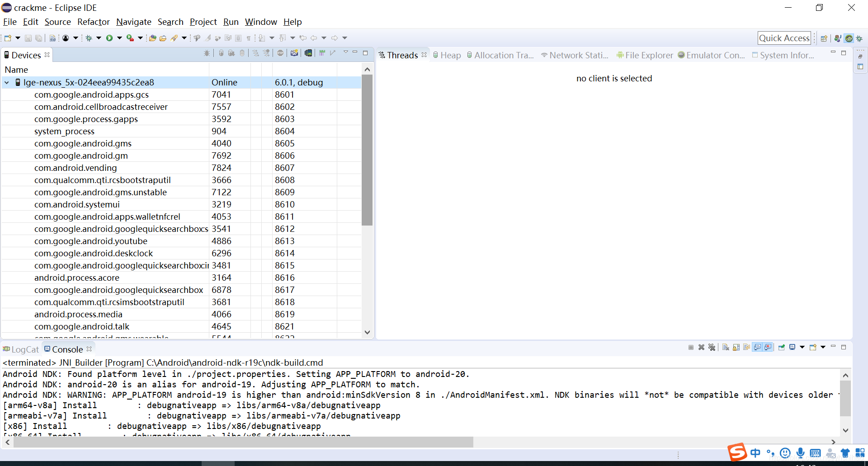Open dropdown next to New file icon

coord(18,38)
